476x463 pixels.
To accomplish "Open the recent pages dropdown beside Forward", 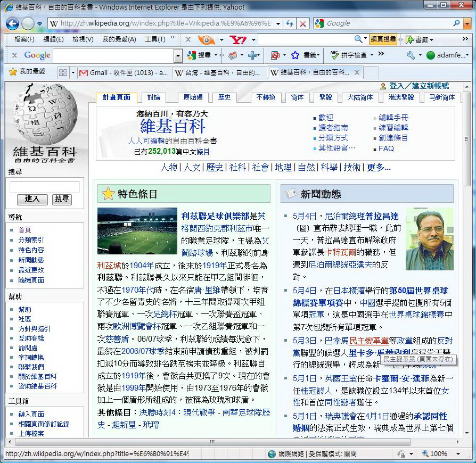I will [40, 23].
